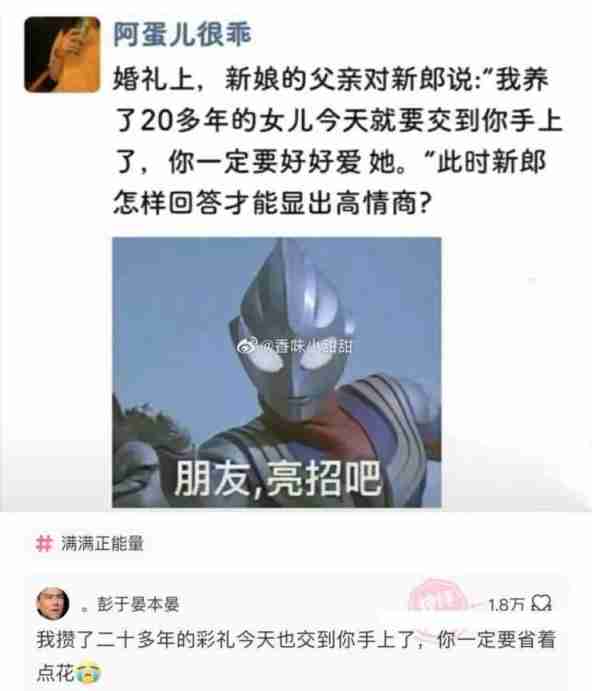The width and height of the screenshot is (592, 691).
Task: Click the username 阿蛋儿很乖
Action: 182,34
